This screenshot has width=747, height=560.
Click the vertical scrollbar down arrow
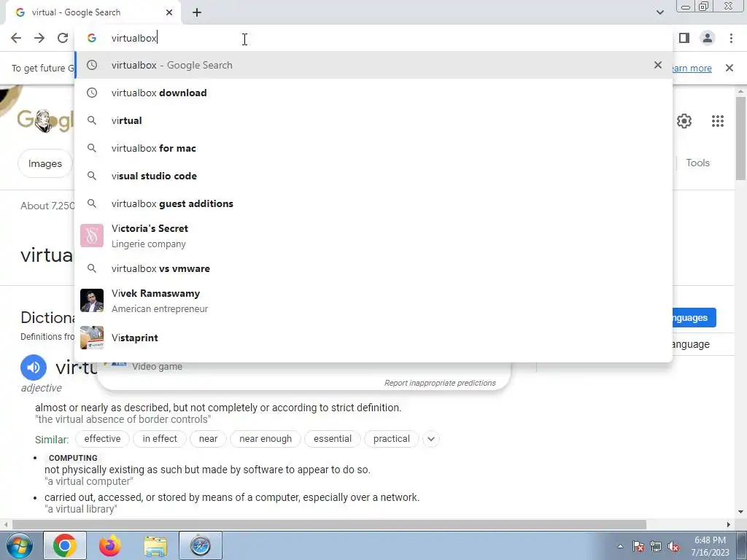[x=740, y=513]
